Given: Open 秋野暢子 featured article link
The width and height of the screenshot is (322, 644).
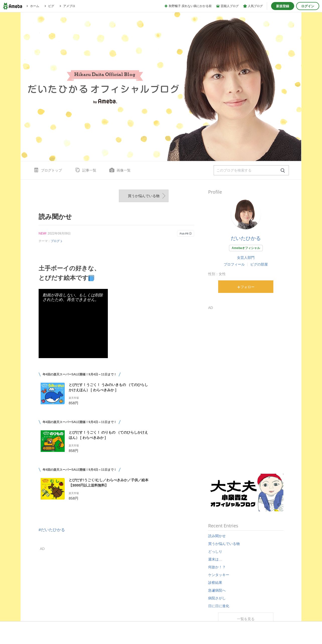Looking at the screenshot, I should (188, 6).
